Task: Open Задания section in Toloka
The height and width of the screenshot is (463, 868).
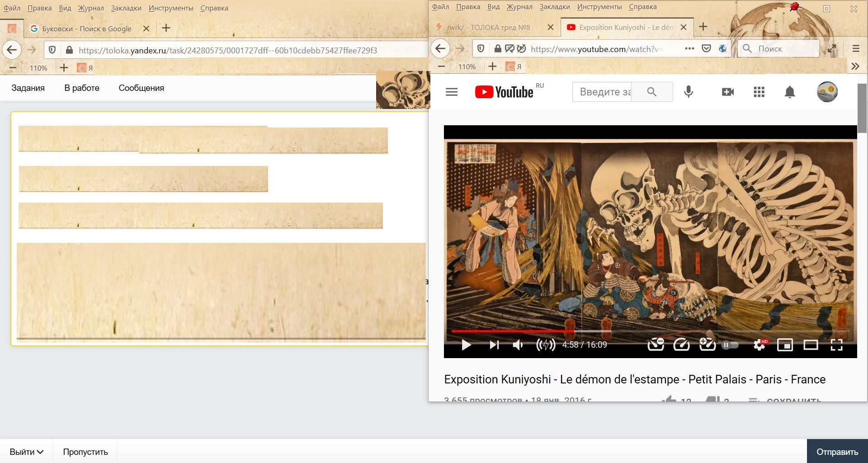Action: pyautogui.click(x=28, y=88)
